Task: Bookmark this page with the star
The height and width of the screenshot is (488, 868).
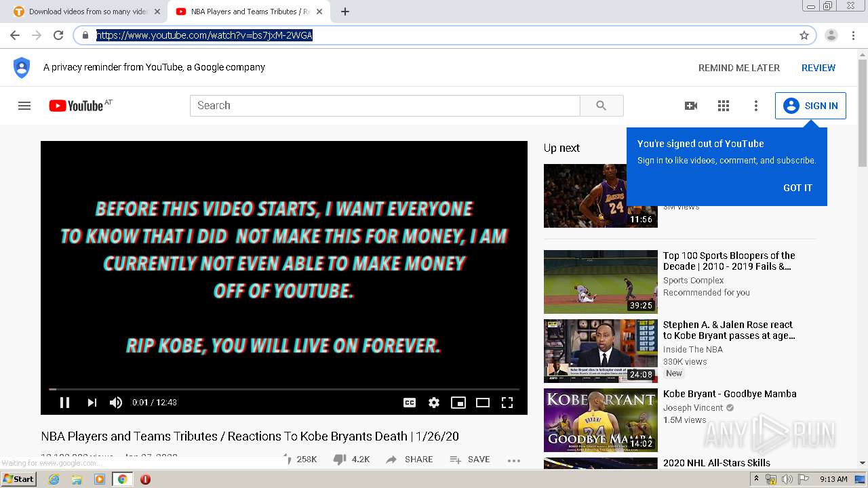Action: (804, 35)
